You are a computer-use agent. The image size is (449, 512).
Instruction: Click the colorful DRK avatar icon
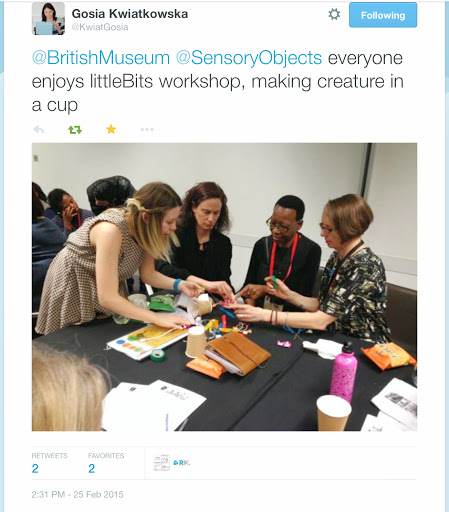[x=182, y=463]
